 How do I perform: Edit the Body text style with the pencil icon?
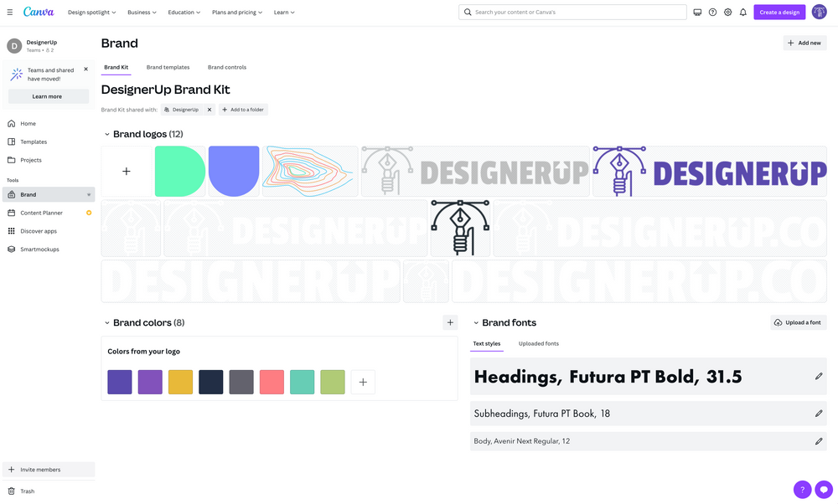coord(818,440)
